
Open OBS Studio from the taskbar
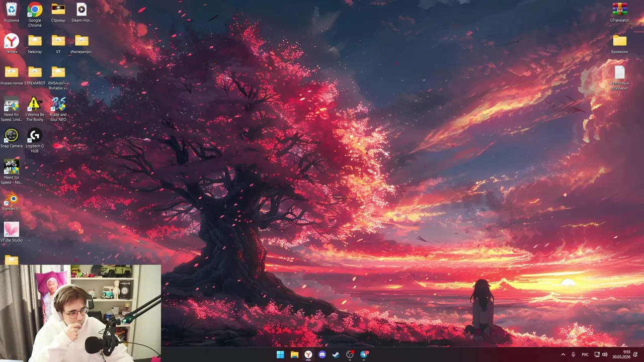350,354
